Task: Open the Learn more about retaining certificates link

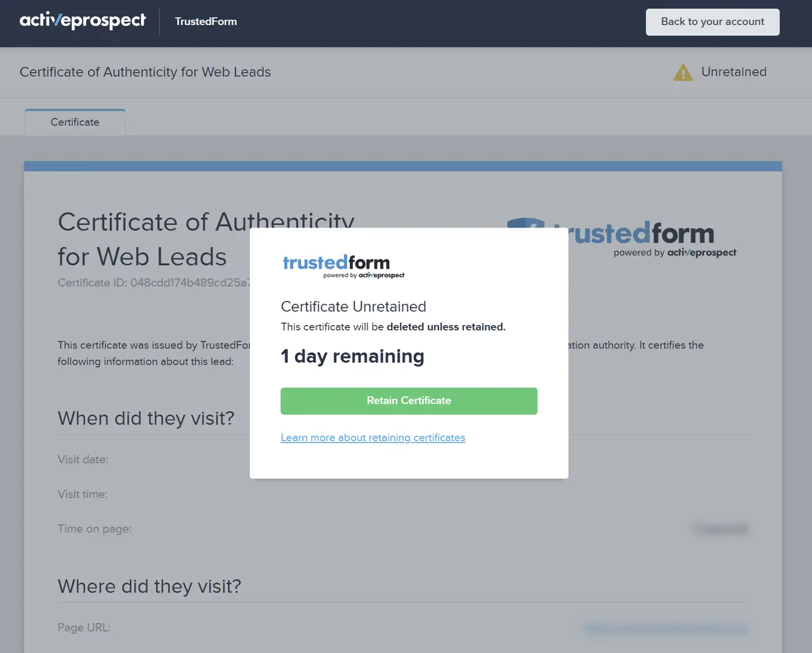Action: [373, 437]
